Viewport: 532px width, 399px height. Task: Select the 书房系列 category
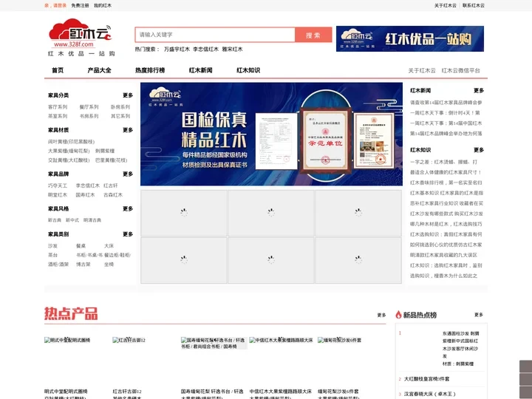point(89,116)
